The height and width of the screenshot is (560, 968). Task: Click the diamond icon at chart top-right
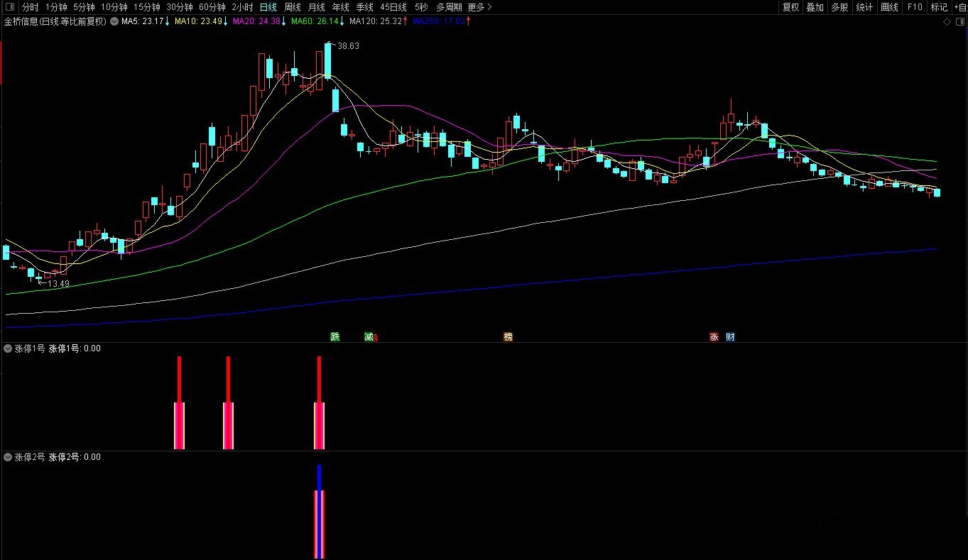(947, 23)
